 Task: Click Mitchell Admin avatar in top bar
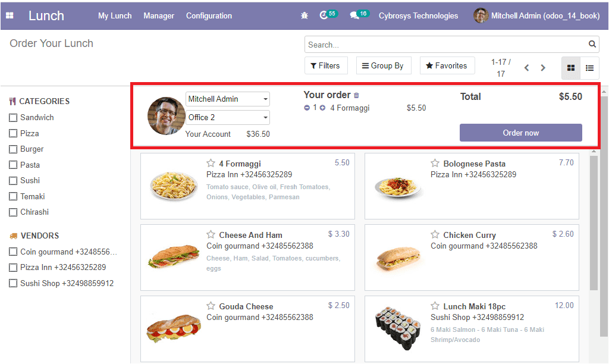tap(481, 15)
